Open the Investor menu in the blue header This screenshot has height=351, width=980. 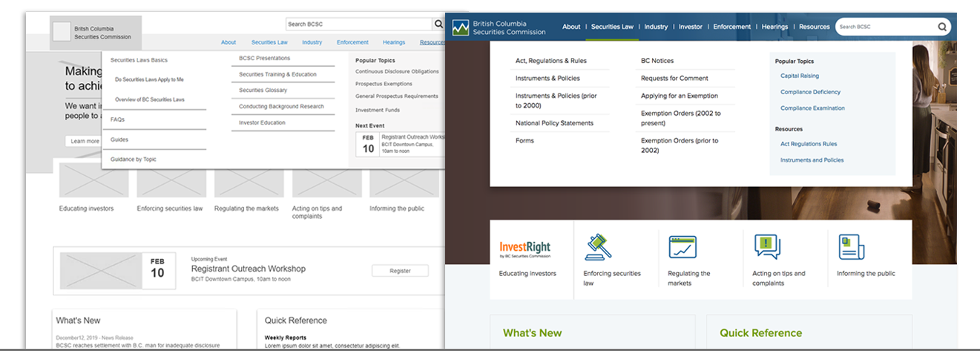click(691, 27)
